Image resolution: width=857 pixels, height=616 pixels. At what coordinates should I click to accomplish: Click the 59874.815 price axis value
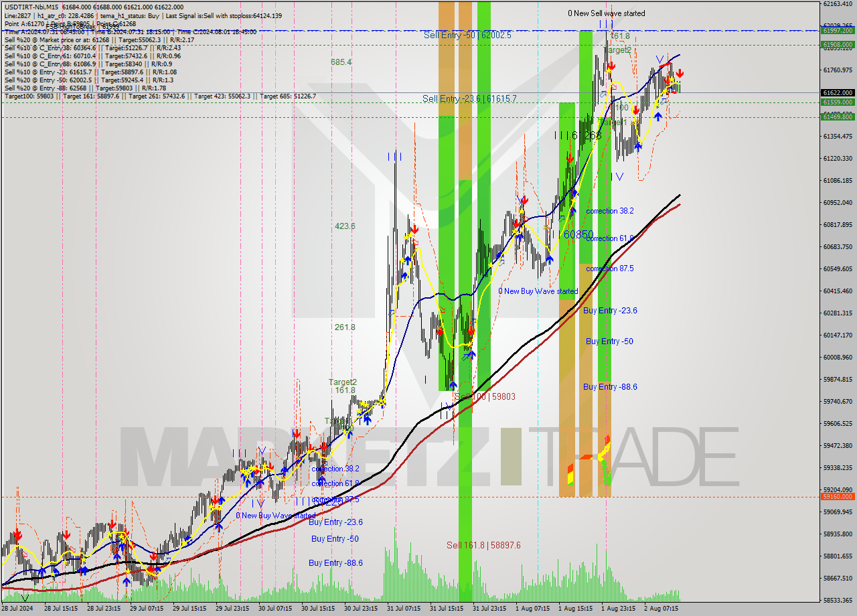coord(838,379)
